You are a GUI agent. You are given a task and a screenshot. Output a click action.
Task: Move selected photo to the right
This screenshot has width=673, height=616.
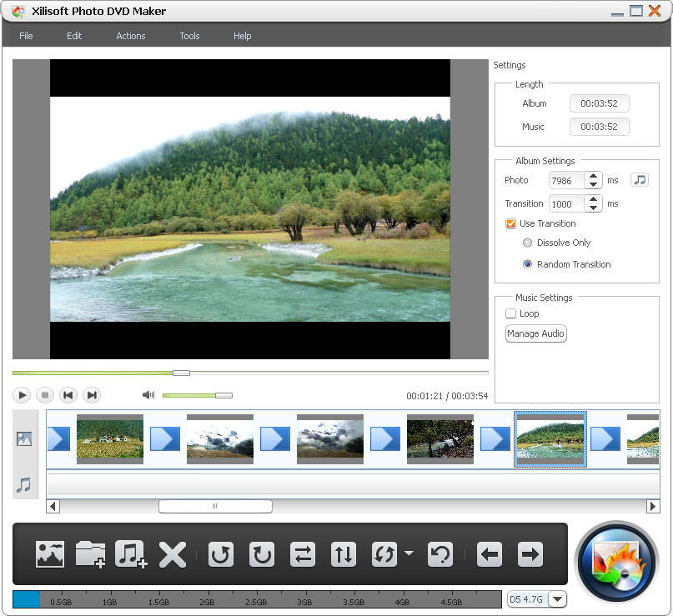(x=530, y=554)
